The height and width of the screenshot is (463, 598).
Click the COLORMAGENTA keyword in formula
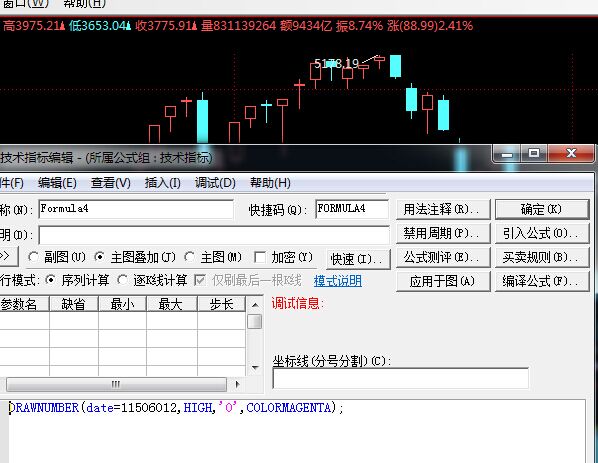288,408
